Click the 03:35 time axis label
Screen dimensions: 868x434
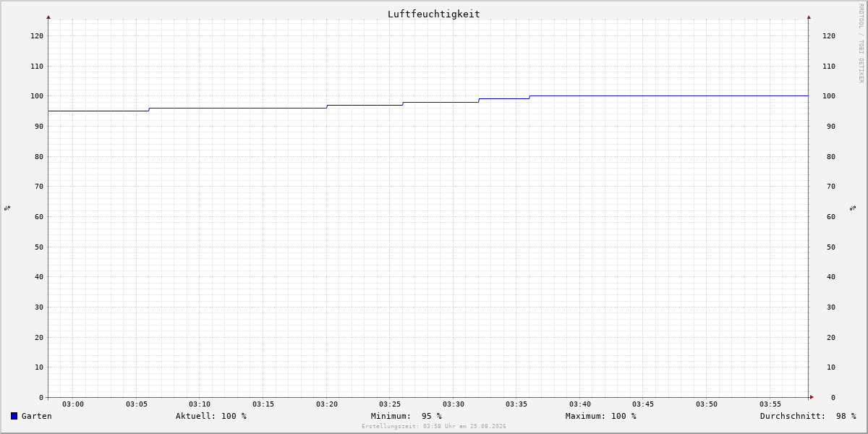516,404
